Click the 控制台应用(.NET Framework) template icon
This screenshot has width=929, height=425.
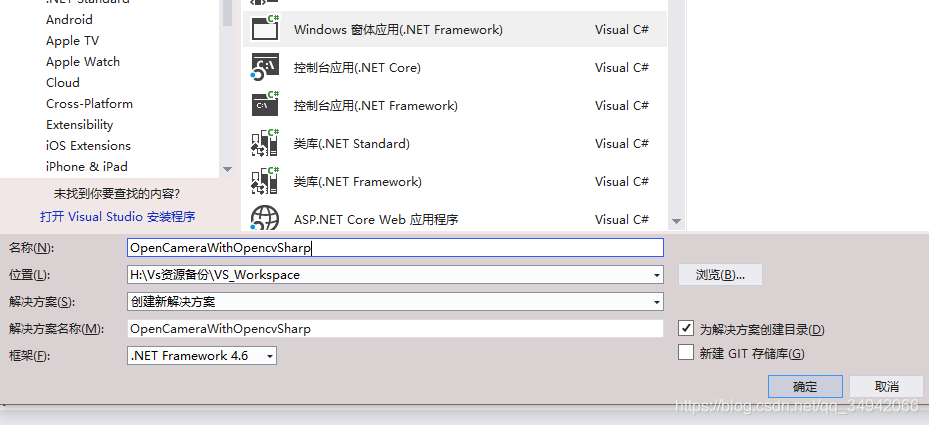point(265,104)
